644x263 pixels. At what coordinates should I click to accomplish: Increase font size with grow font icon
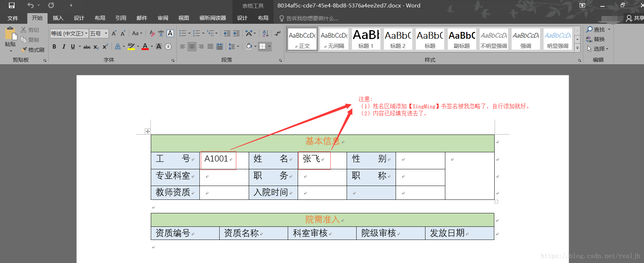[114, 33]
